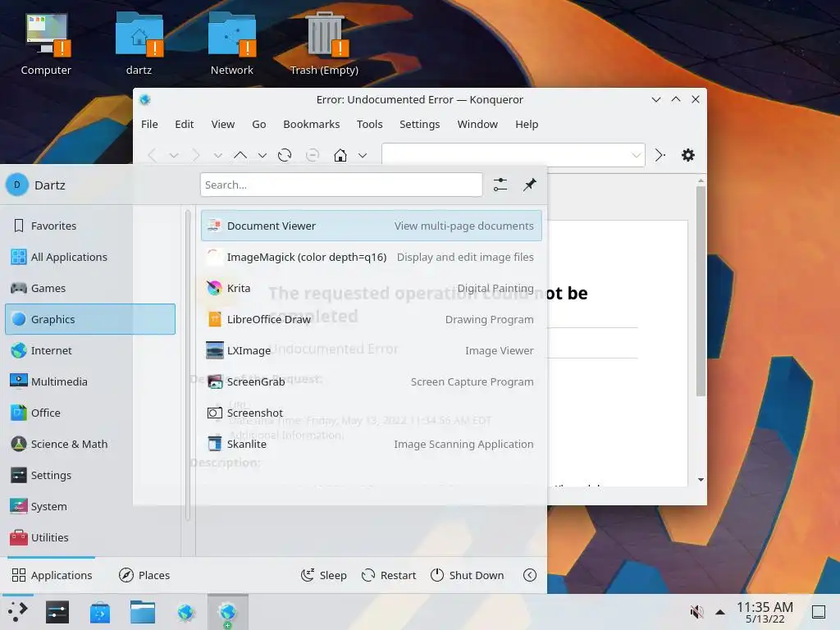Show more power options arrow

[529, 575]
